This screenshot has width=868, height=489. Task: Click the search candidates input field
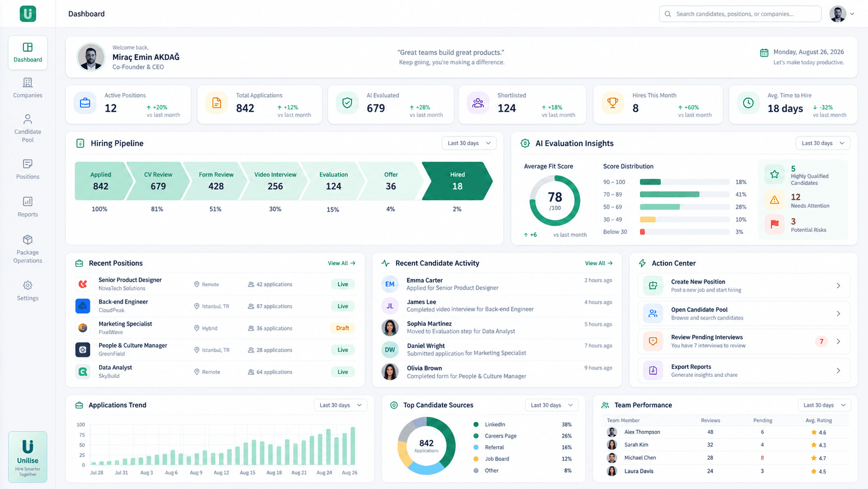[x=740, y=14]
